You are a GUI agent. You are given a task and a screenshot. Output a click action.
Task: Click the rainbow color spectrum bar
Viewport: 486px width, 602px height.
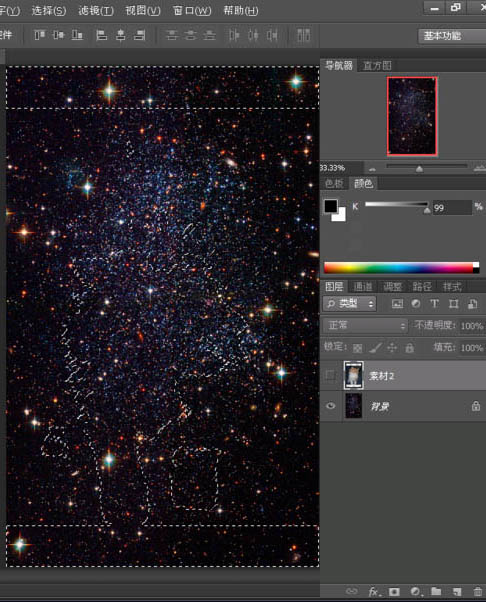402,268
